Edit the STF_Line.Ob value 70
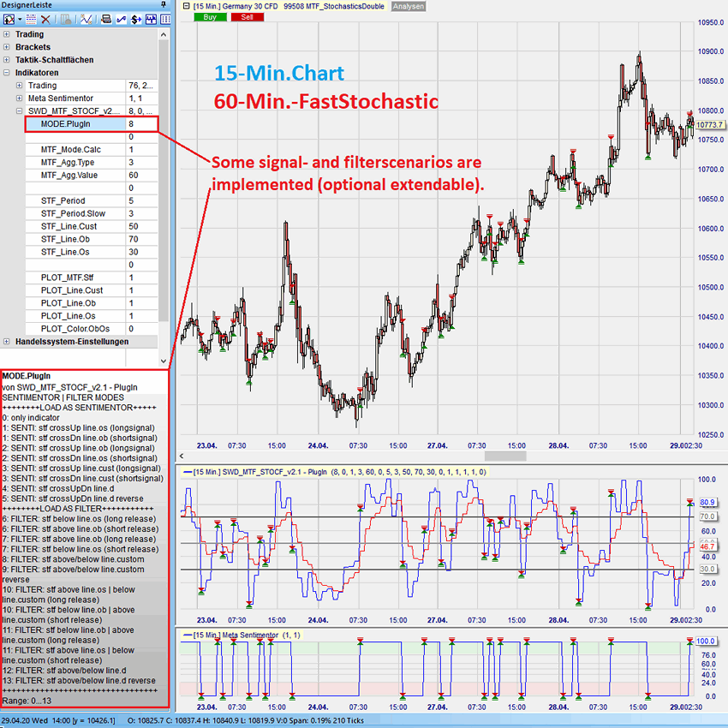Viewport: 728px width, 728px height. click(141, 239)
